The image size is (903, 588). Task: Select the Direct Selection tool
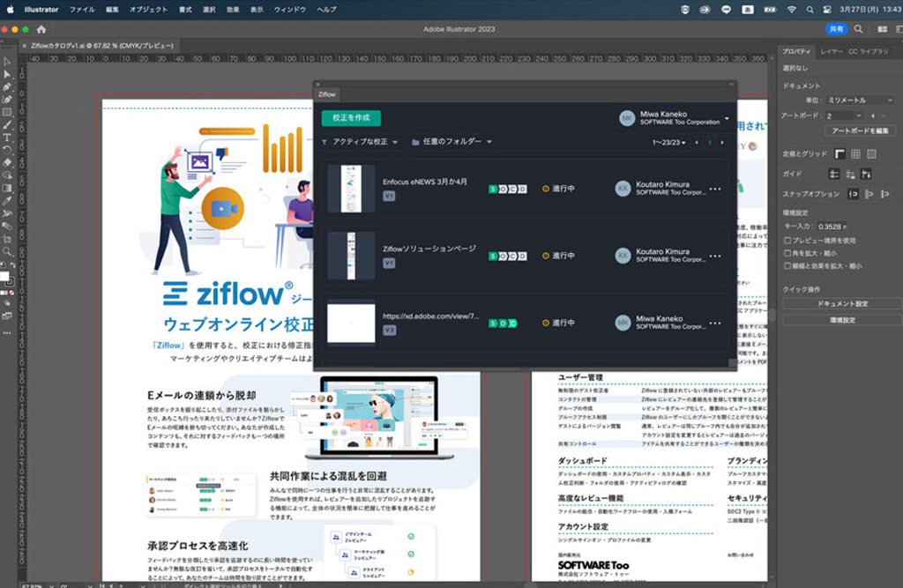7,74
